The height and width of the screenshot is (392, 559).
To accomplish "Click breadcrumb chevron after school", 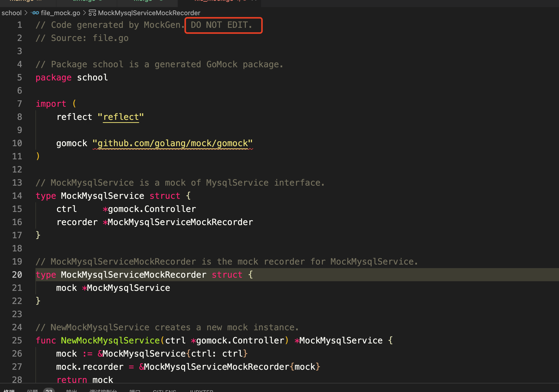I will coord(26,13).
